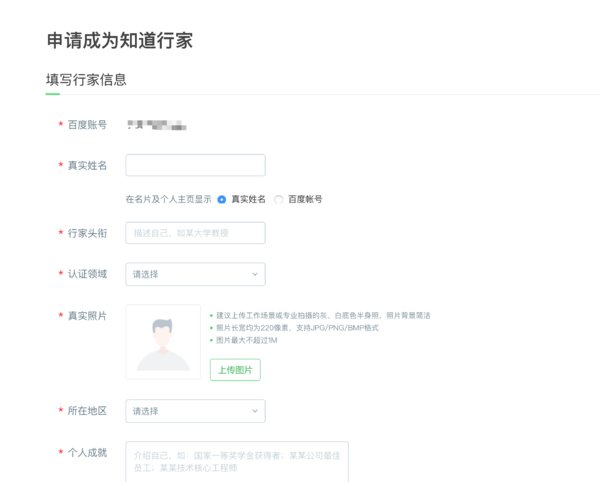Click the 真实姓名 text input field
The height and width of the screenshot is (482, 600).
195,165
